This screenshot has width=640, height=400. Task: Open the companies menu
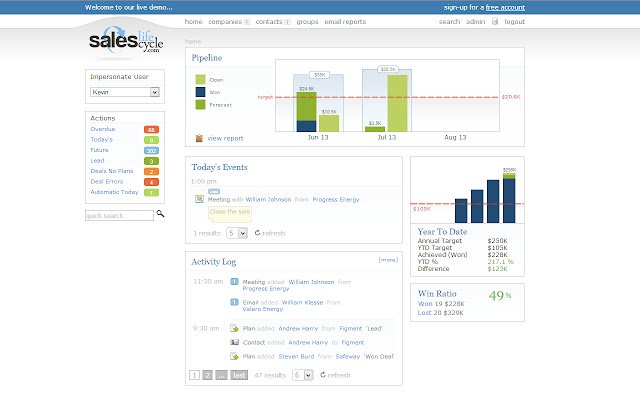tap(225, 22)
